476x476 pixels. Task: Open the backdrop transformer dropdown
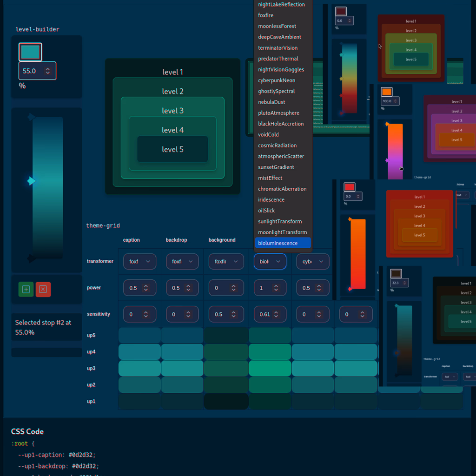click(182, 262)
